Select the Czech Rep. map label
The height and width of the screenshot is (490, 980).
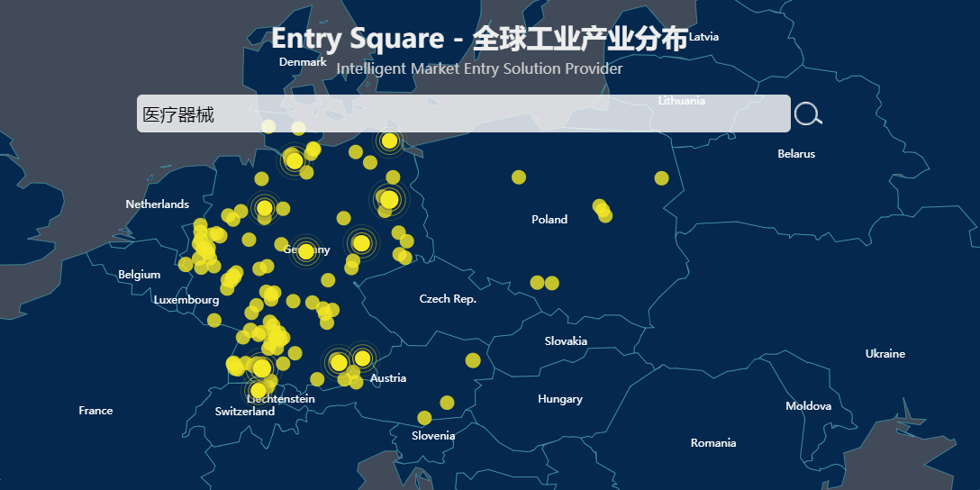tap(448, 299)
